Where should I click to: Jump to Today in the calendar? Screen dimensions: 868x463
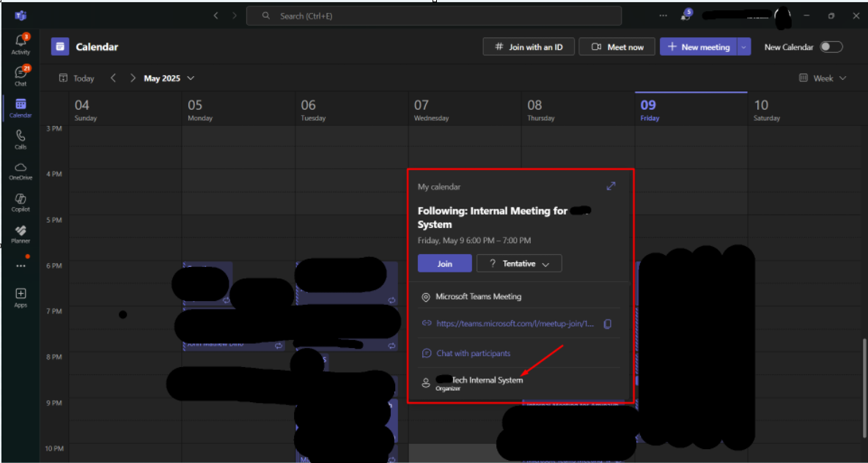pyautogui.click(x=77, y=78)
